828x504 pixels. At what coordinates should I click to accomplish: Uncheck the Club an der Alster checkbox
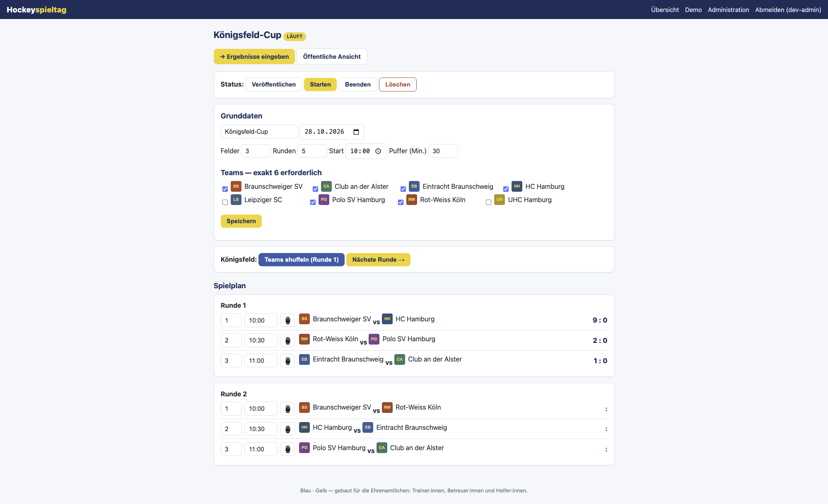pyautogui.click(x=315, y=189)
